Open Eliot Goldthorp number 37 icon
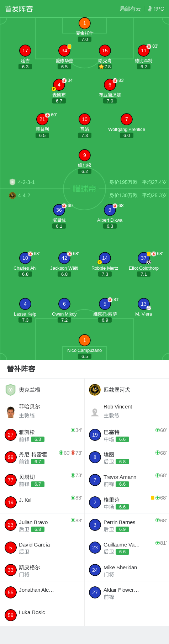Image resolution: width=169 pixels, height=644 pixels. [144, 258]
